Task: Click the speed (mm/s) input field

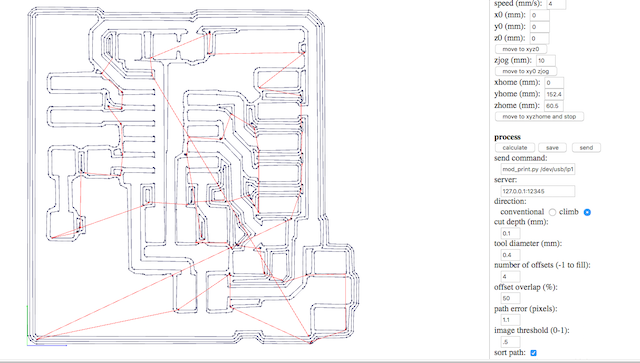Action: [x=556, y=4]
